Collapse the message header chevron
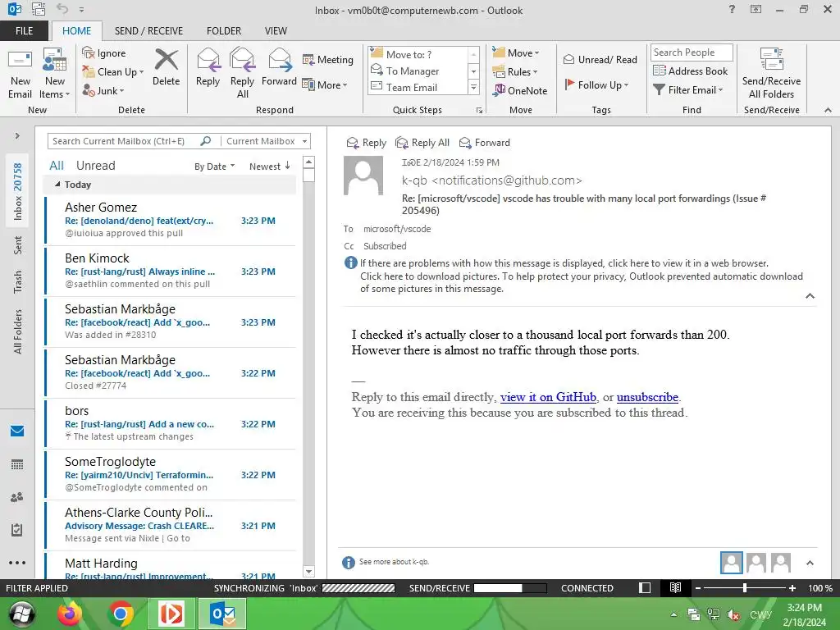The height and width of the screenshot is (630, 840). (x=810, y=295)
